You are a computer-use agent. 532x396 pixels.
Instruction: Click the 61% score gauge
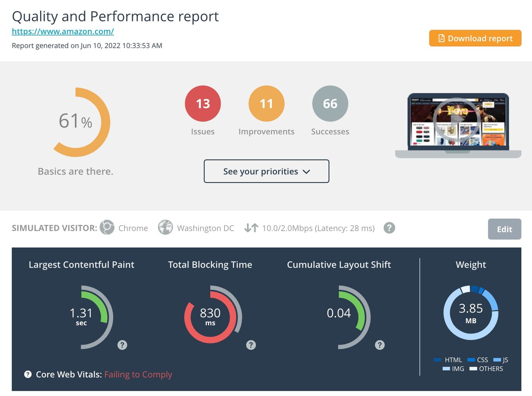(76, 122)
